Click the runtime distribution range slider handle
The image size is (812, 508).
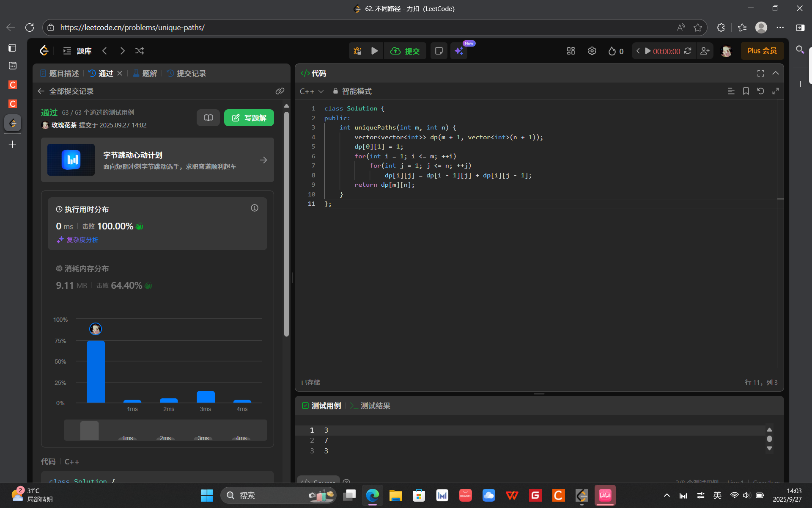(89, 430)
